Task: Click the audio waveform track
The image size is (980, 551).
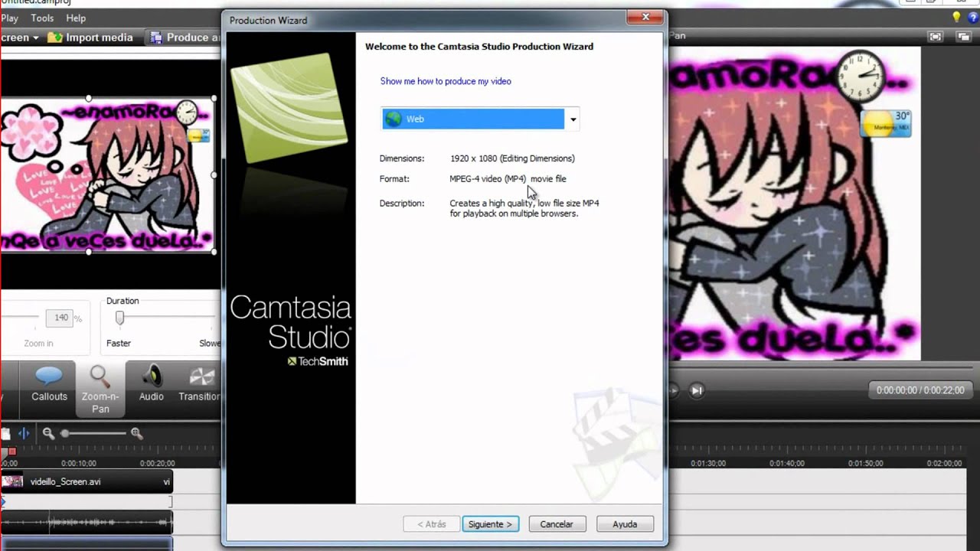Action: (x=87, y=522)
